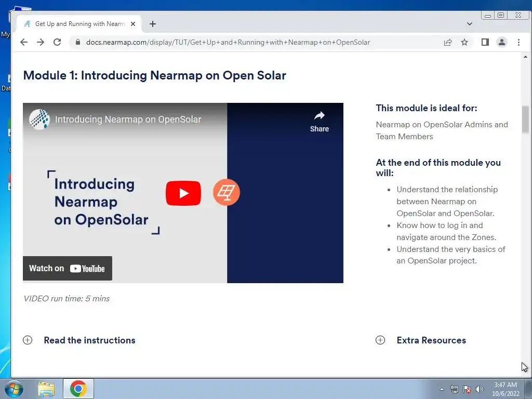Screen dimensions: 532x399
Task: Open the Windows Start menu
Action: (x=14, y=389)
